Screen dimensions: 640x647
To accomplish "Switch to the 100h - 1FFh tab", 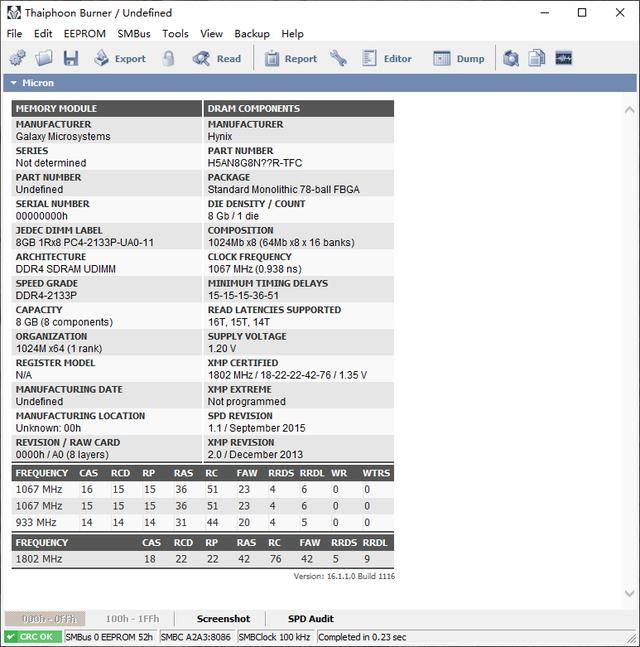I will pyautogui.click(x=132, y=619).
